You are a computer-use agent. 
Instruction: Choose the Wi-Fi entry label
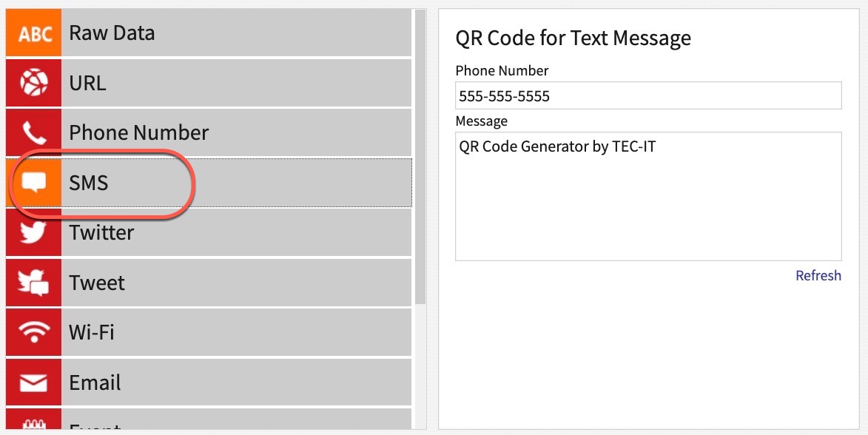[x=92, y=332]
